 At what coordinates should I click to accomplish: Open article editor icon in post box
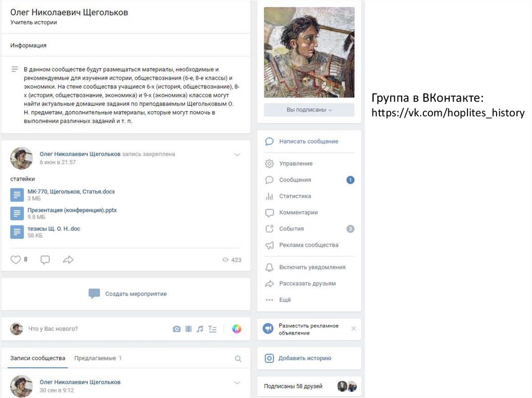(x=212, y=329)
